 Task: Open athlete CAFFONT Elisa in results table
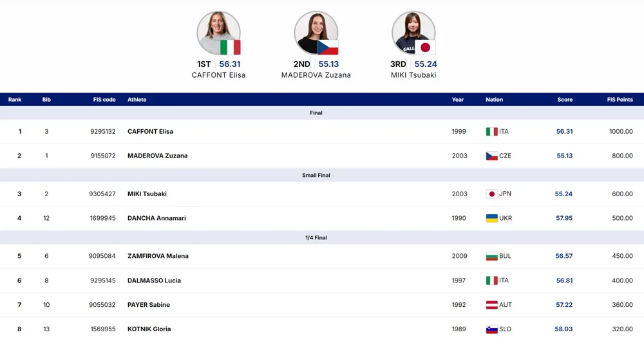pos(150,132)
